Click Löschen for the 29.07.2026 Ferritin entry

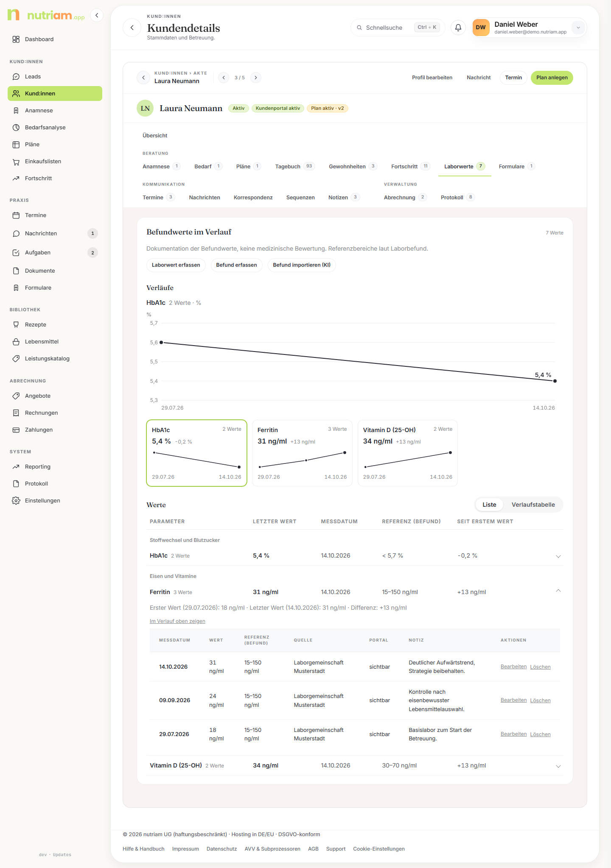tap(540, 734)
